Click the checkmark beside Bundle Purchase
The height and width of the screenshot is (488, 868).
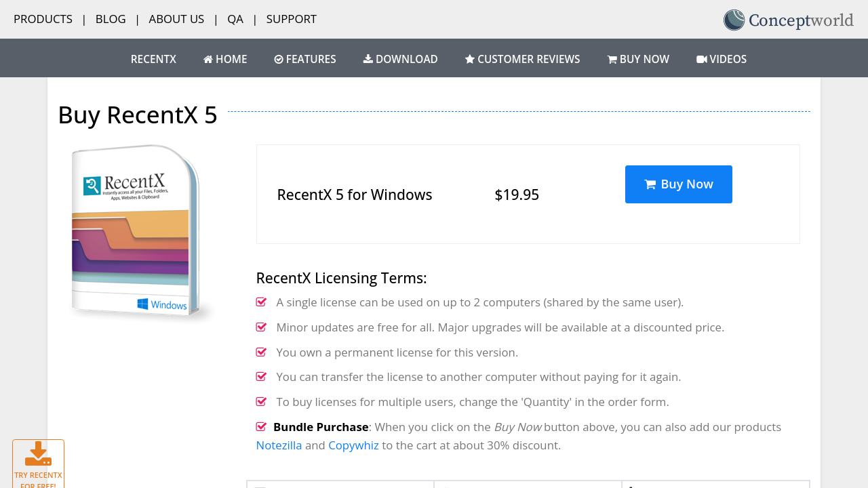[x=261, y=427]
